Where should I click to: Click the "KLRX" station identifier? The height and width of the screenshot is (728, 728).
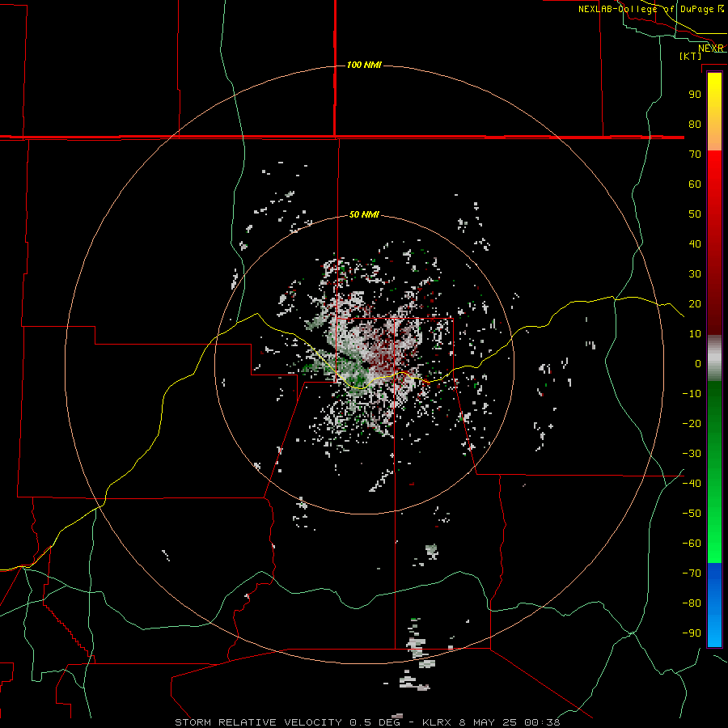pyautogui.click(x=437, y=722)
